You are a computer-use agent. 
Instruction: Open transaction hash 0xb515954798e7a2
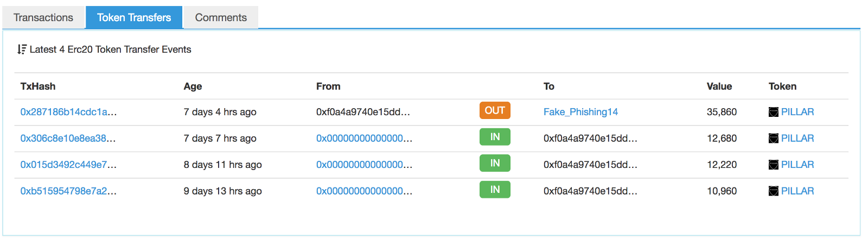[x=68, y=191]
